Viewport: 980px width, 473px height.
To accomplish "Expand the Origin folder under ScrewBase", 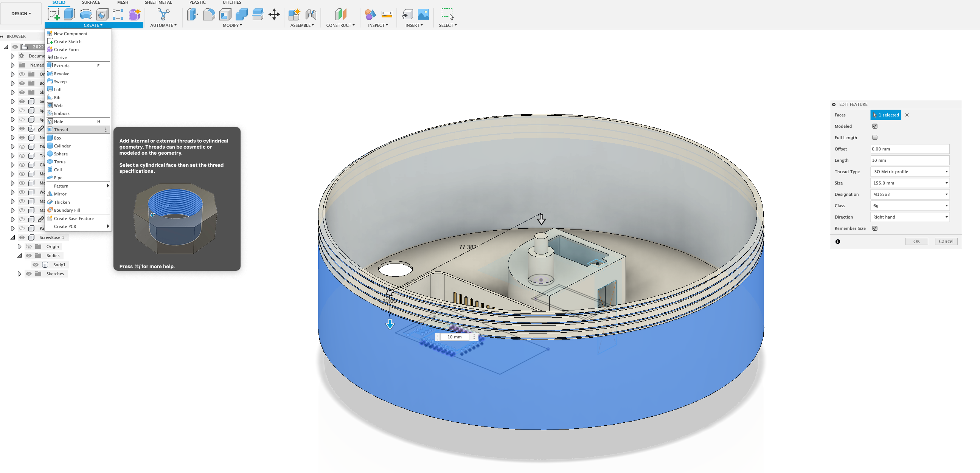I will pos(19,247).
